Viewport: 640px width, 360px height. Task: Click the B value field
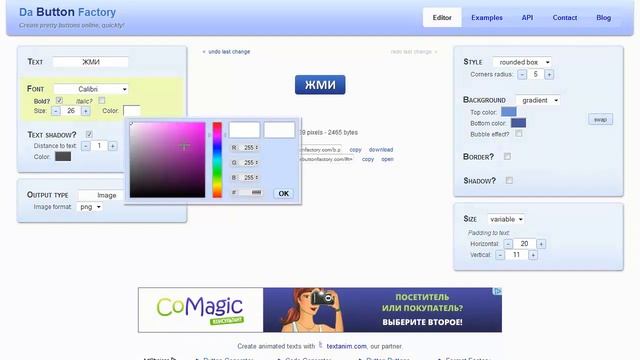point(249,178)
